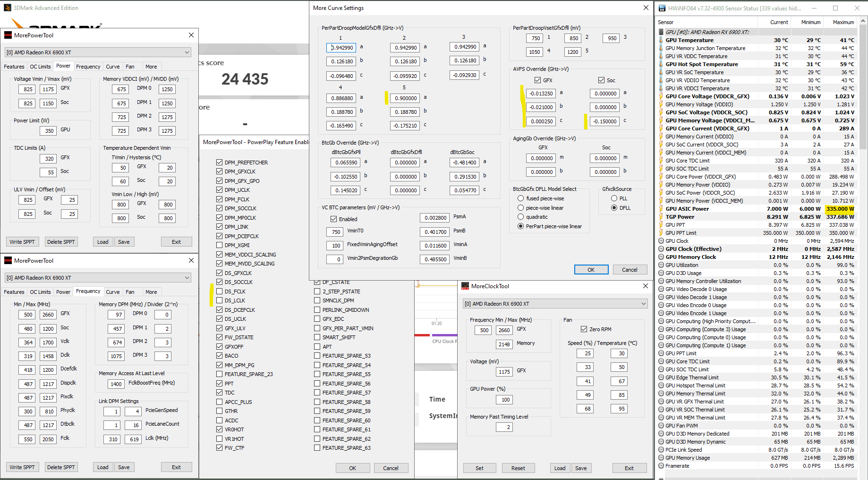This screenshot has height=480, width=868.
Task: Click the bolt icon beside GPU SoC Voltage (VDDCR_SOC)
Action: coord(661,112)
